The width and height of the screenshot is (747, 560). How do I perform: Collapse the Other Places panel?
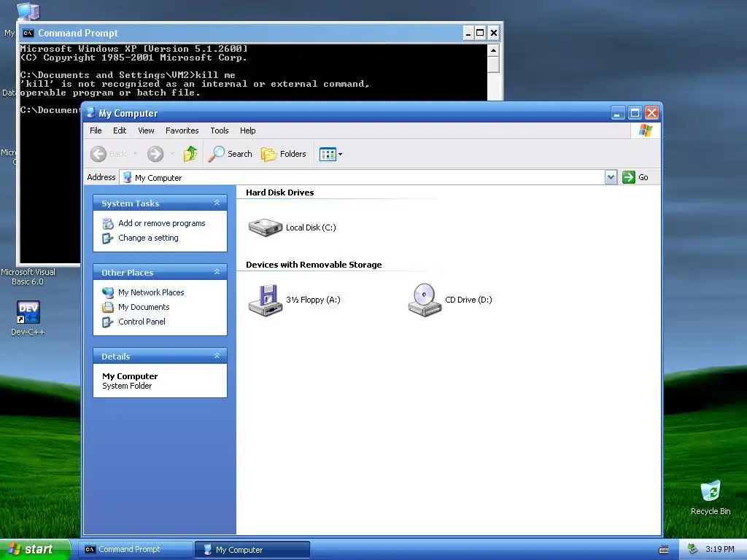point(217,272)
